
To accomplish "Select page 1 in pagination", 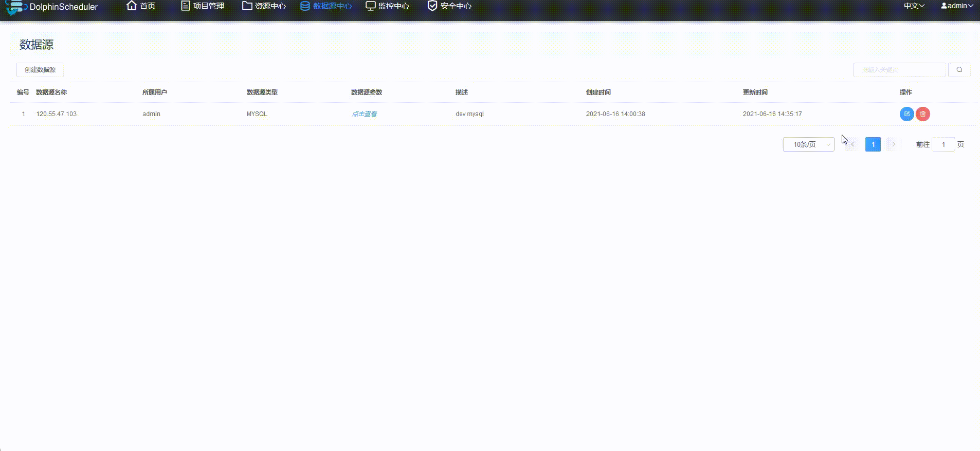I will tap(873, 144).
